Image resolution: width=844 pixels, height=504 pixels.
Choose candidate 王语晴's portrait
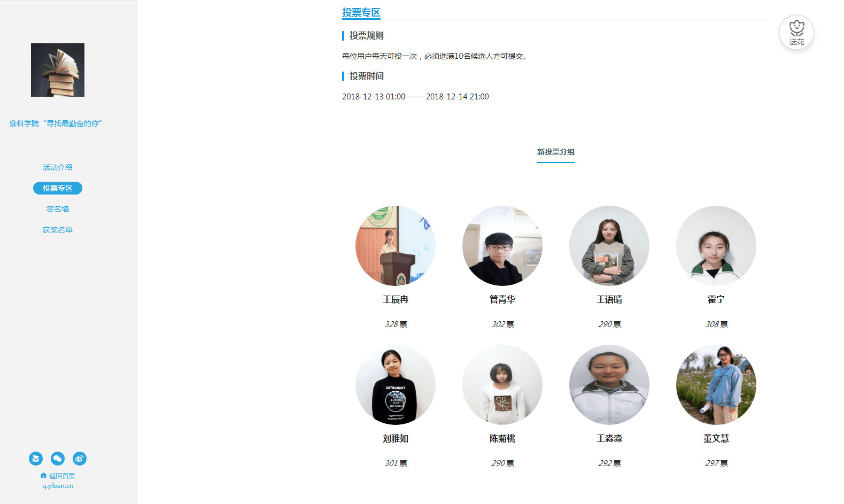click(609, 246)
